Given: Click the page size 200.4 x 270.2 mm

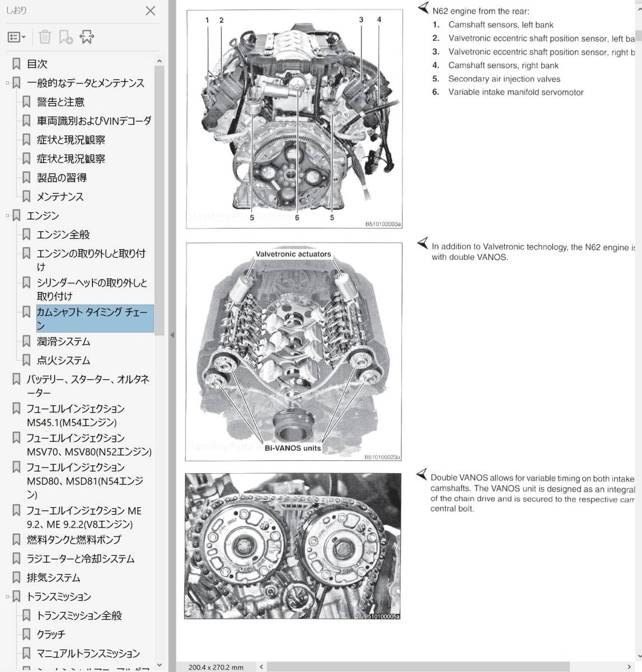Looking at the screenshot, I should pos(216,667).
